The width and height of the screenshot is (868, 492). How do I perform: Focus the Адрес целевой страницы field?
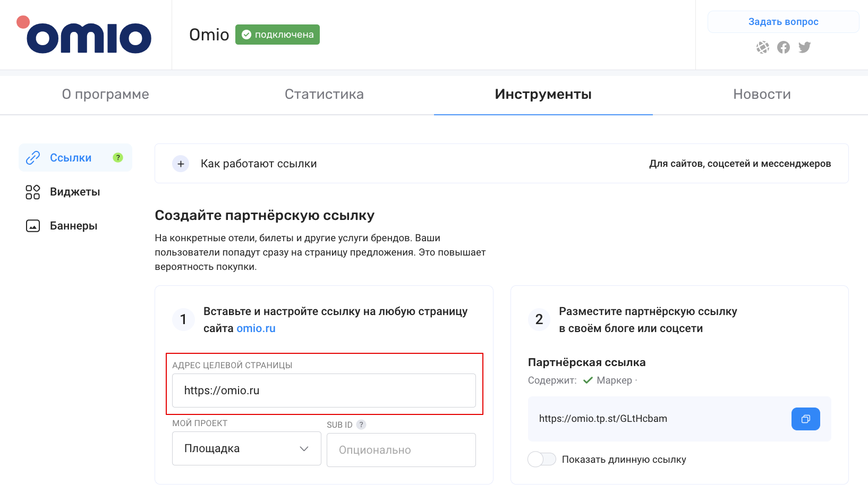(x=324, y=391)
